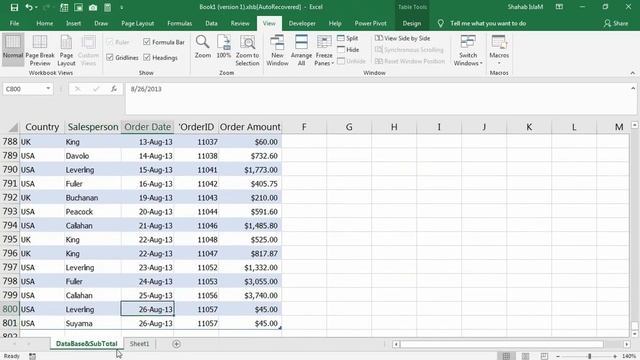This screenshot has width=640, height=360.
Task: Select cell with Order Amount $3,740.00
Action: tap(250, 295)
